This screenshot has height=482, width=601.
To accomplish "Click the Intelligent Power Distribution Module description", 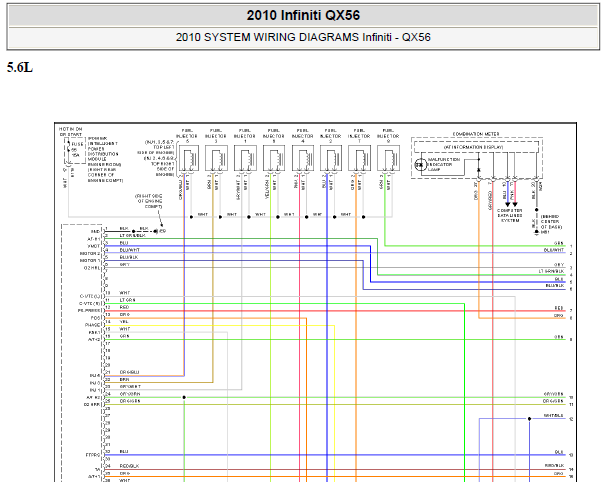I will (x=105, y=159).
